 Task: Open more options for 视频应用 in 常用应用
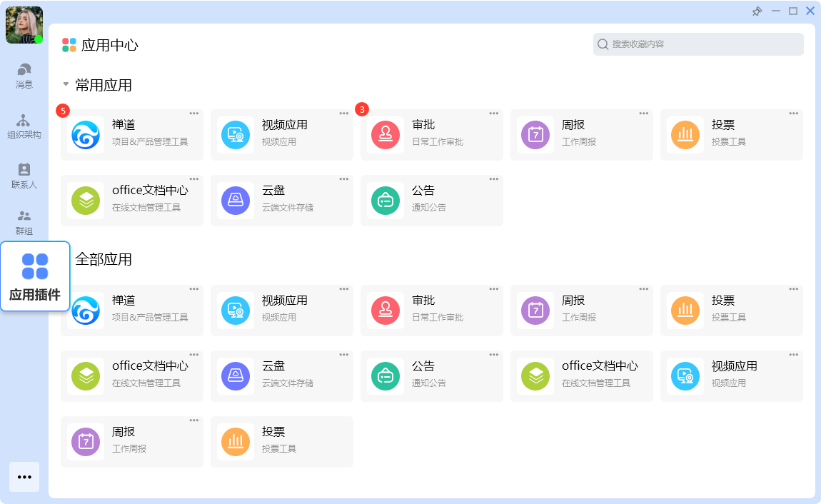point(344,114)
